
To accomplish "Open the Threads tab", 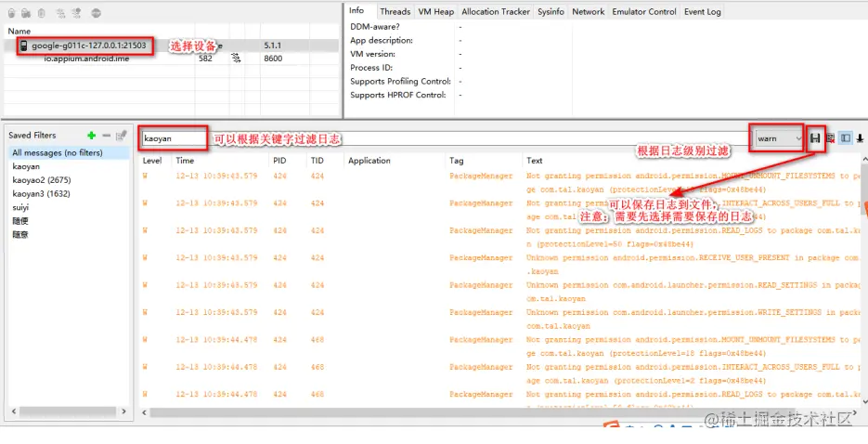I will tap(395, 12).
